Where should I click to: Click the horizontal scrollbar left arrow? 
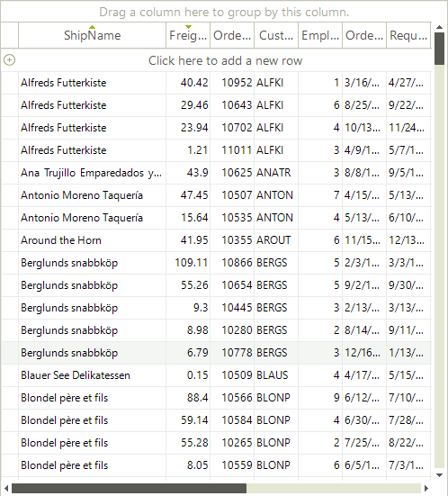point(5,489)
